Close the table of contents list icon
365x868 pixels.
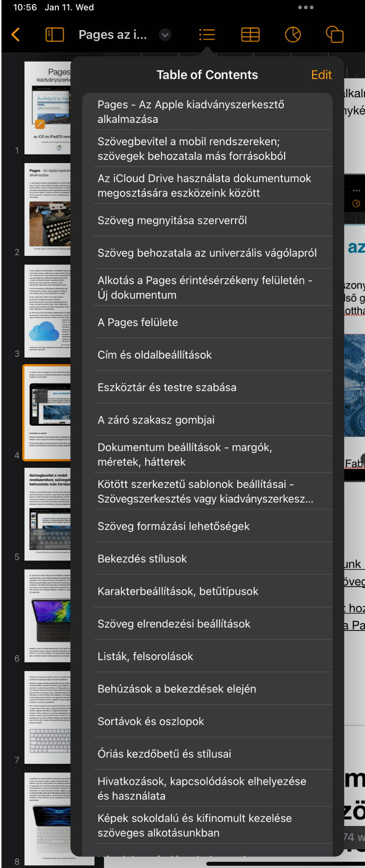[x=207, y=35]
